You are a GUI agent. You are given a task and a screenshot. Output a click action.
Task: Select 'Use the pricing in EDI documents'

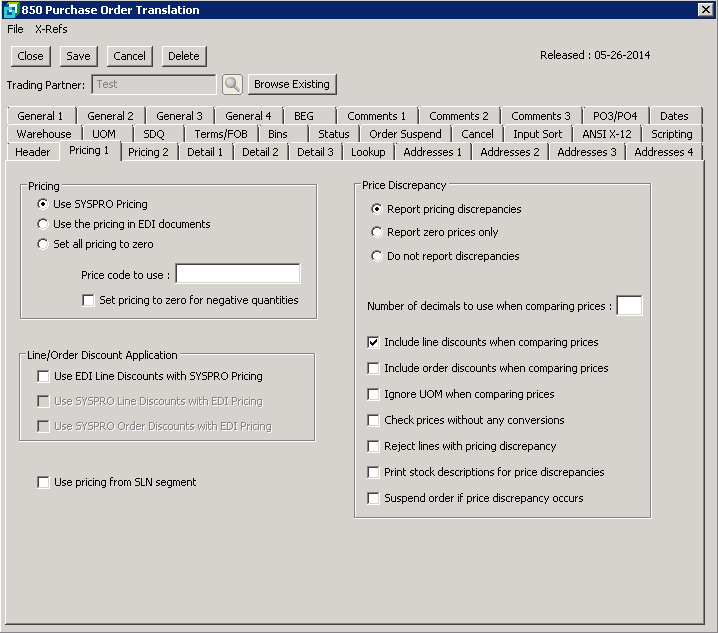click(43, 224)
